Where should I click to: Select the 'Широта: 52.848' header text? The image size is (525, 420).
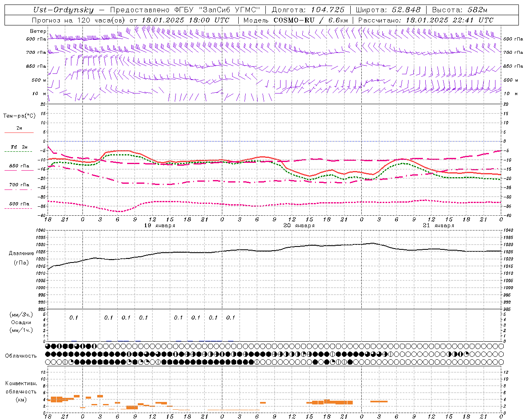pos(388,10)
